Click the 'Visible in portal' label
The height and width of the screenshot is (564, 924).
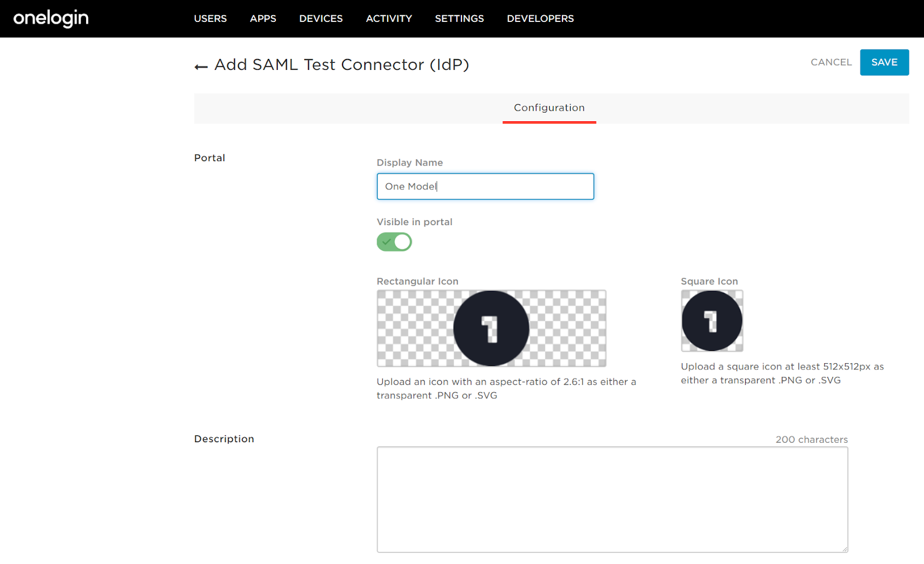pyautogui.click(x=415, y=222)
